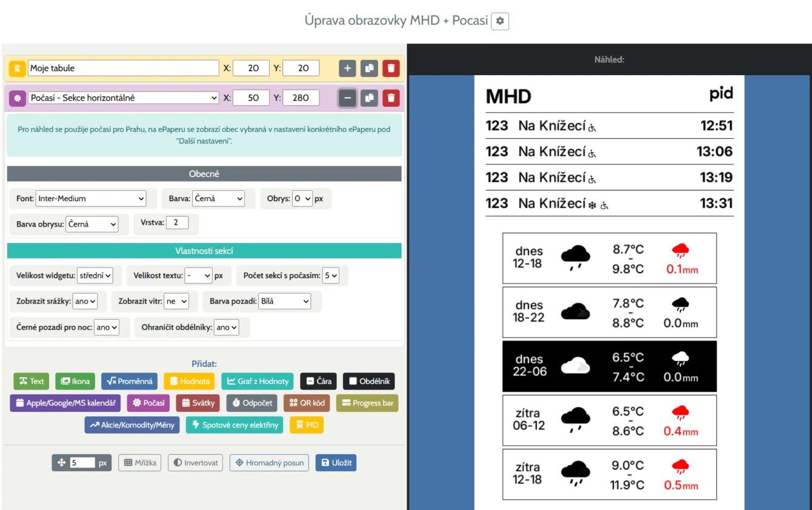Toggle the Mřížka grid overlay
812x510 pixels.
tap(139, 462)
